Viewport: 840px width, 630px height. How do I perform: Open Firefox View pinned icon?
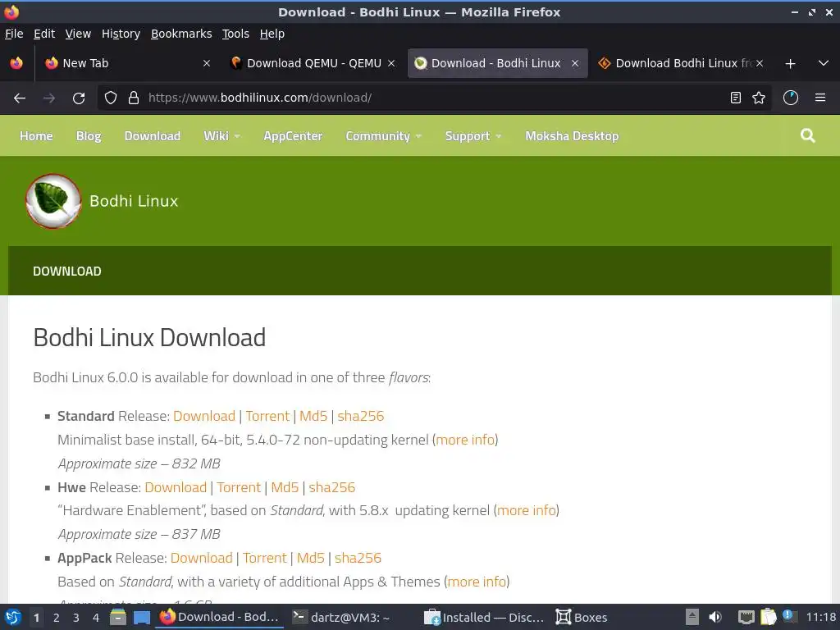[x=16, y=63]
